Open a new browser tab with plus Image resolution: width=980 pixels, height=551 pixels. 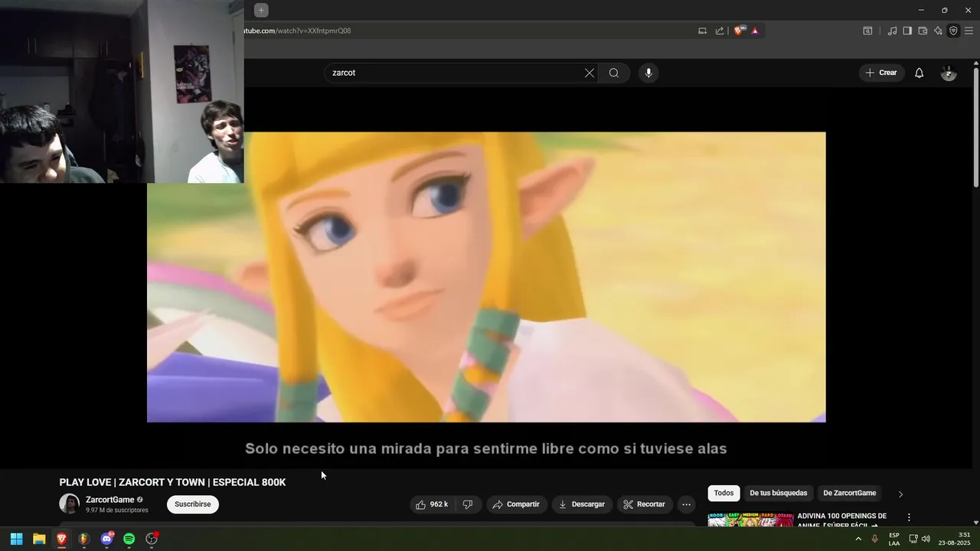pyautogui.click(x=261, y=10)
